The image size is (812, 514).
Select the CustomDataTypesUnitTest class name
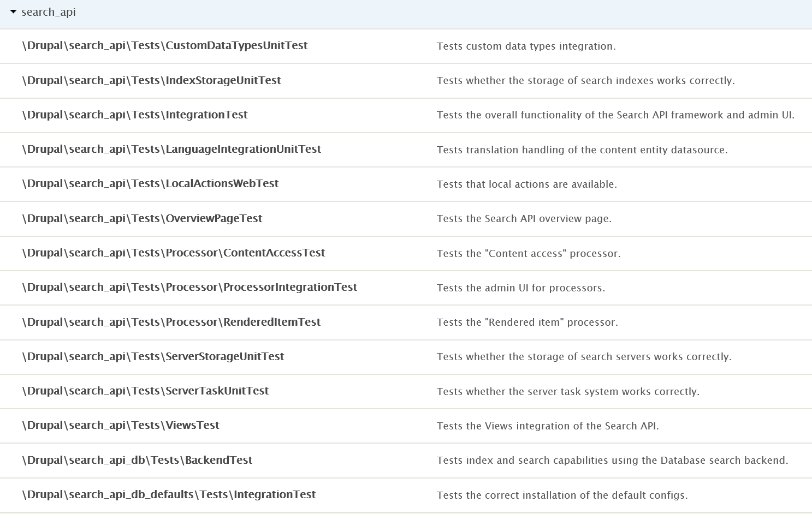165,46
